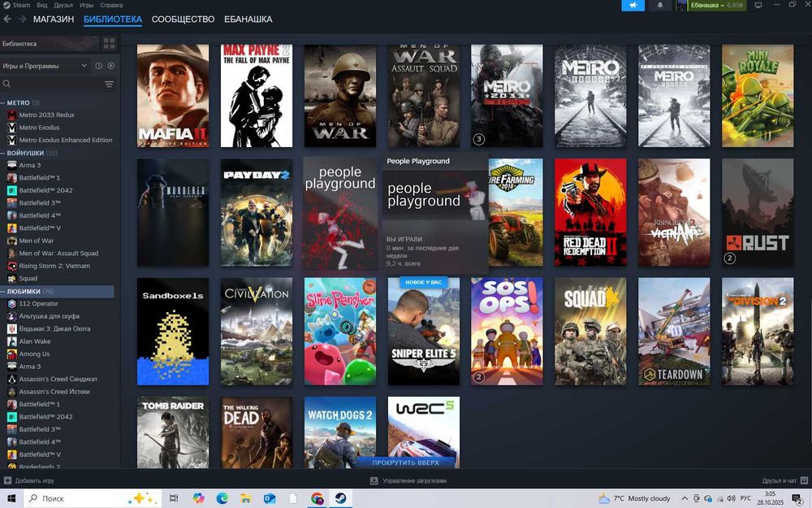Collapse the METRO category

pos(3,102)
